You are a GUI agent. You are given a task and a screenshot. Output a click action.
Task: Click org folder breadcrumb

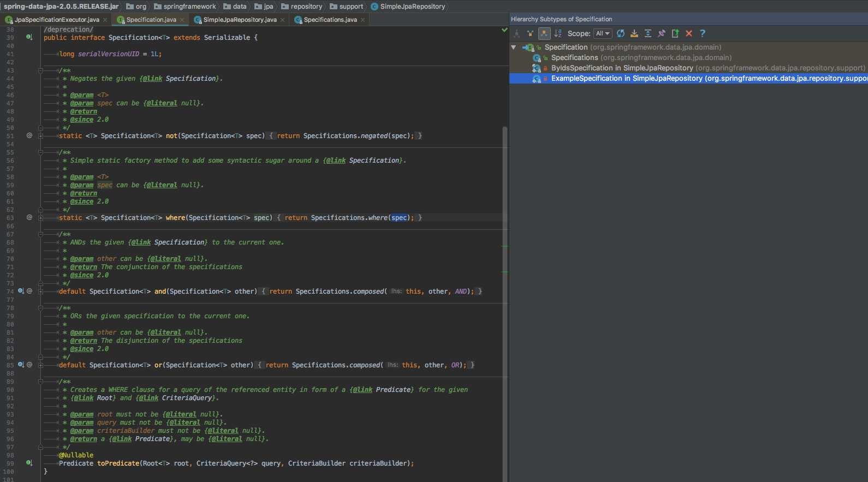[136, 7]
